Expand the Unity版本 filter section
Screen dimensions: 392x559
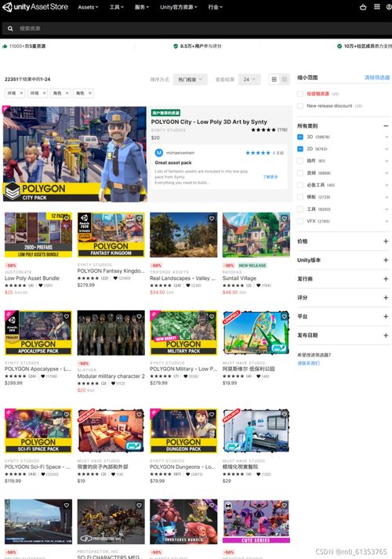(x=386, y=260)
